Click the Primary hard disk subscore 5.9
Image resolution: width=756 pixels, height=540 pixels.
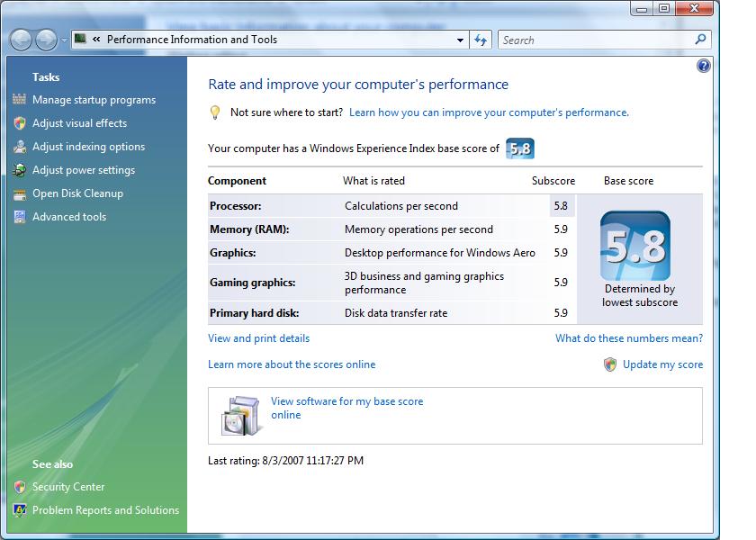click(x=561, y=313)
